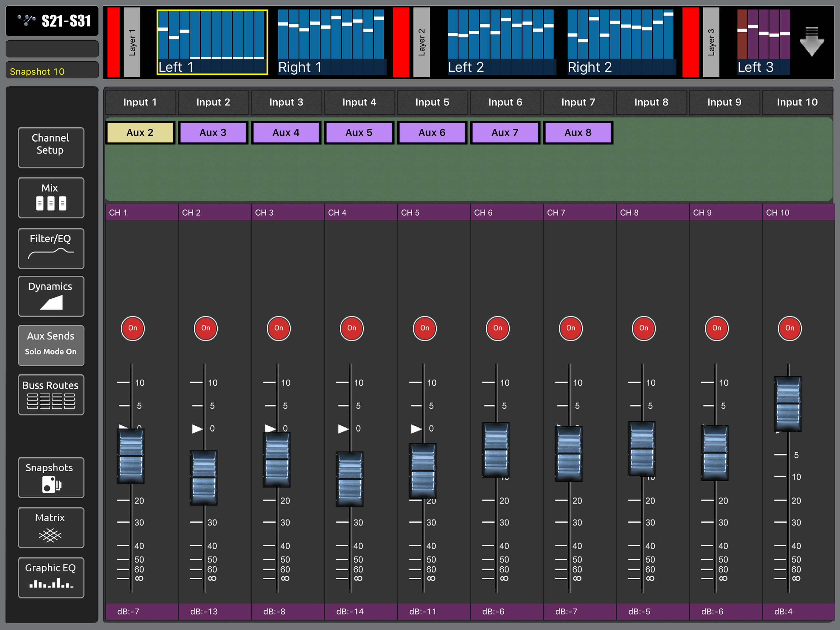Open Snapshot 10
The width and height of the screenshot is (840, 630).
tap(52, 71)
